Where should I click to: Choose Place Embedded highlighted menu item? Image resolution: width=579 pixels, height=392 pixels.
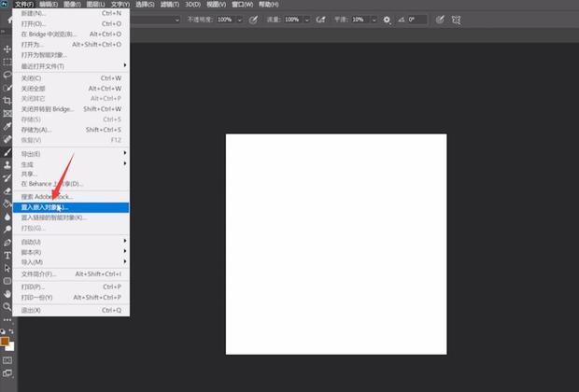coord(71,207)
